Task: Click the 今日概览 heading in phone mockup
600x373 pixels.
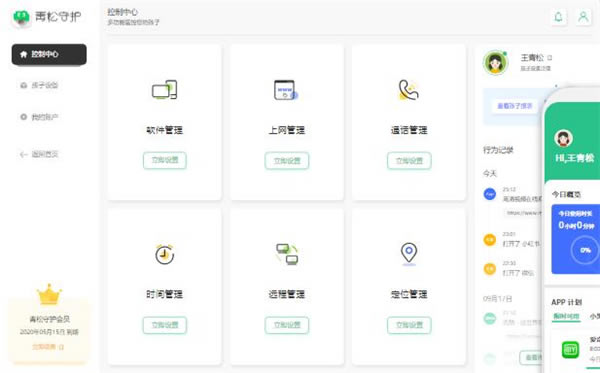Action: 566,194
